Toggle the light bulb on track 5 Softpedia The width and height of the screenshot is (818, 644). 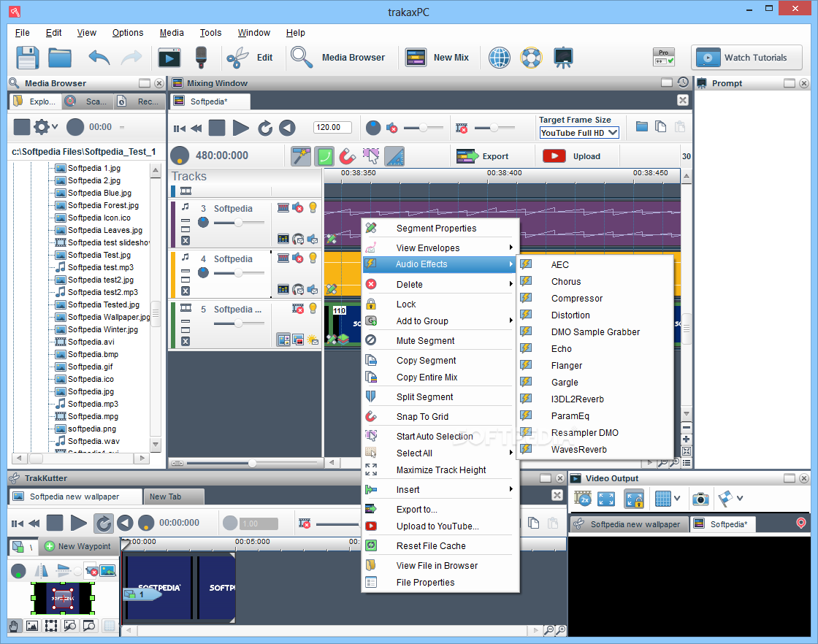pos(313,308)
